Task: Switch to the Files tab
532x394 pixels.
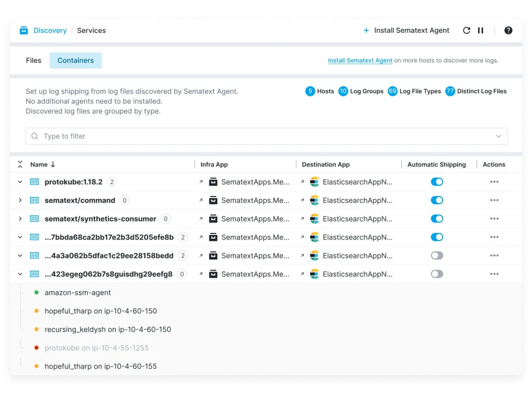Action: pos(33,60)
